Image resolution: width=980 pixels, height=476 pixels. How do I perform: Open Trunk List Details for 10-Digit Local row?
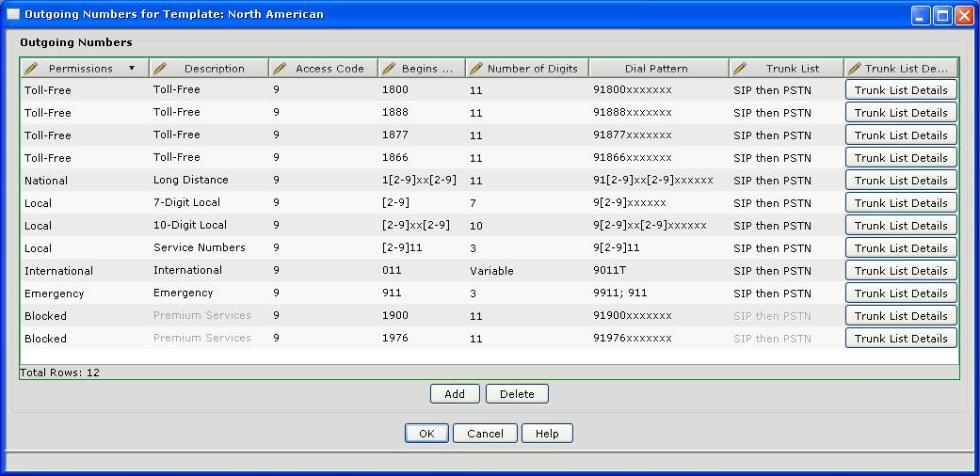coord(901,225)
